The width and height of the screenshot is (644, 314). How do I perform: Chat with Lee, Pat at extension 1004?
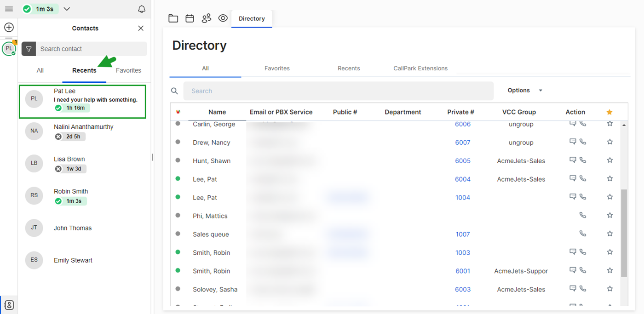(573, 197)
